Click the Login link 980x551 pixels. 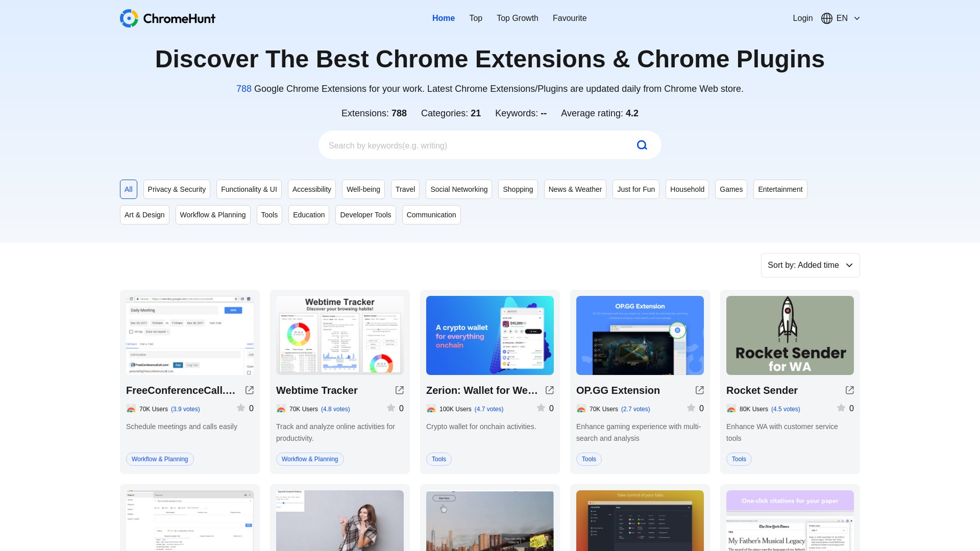pyautogui.click(x=802, y=18)
